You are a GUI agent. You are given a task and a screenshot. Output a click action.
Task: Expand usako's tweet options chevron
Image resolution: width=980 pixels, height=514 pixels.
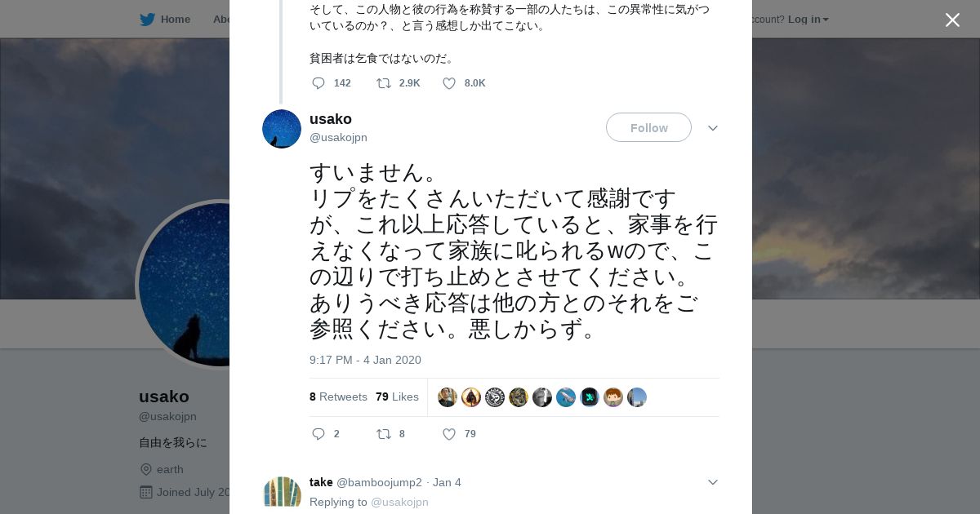(x=712, y=128)
